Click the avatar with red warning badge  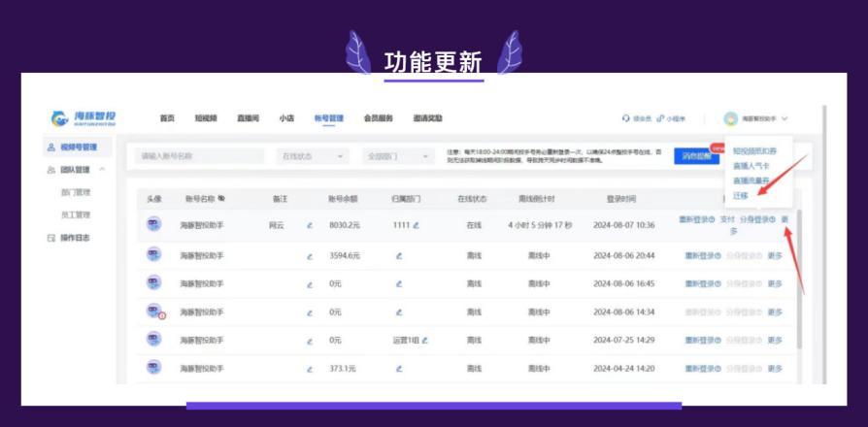[x=155, y=312]
